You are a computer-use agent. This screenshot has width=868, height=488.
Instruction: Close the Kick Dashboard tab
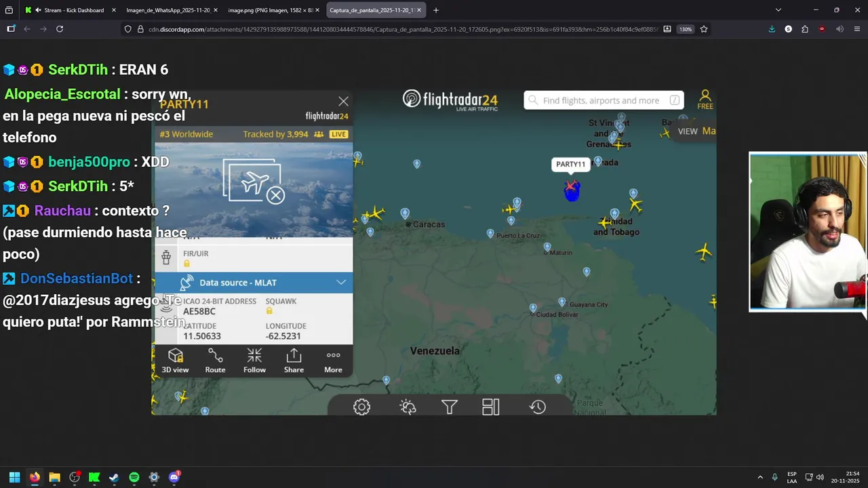coord(113,10)
